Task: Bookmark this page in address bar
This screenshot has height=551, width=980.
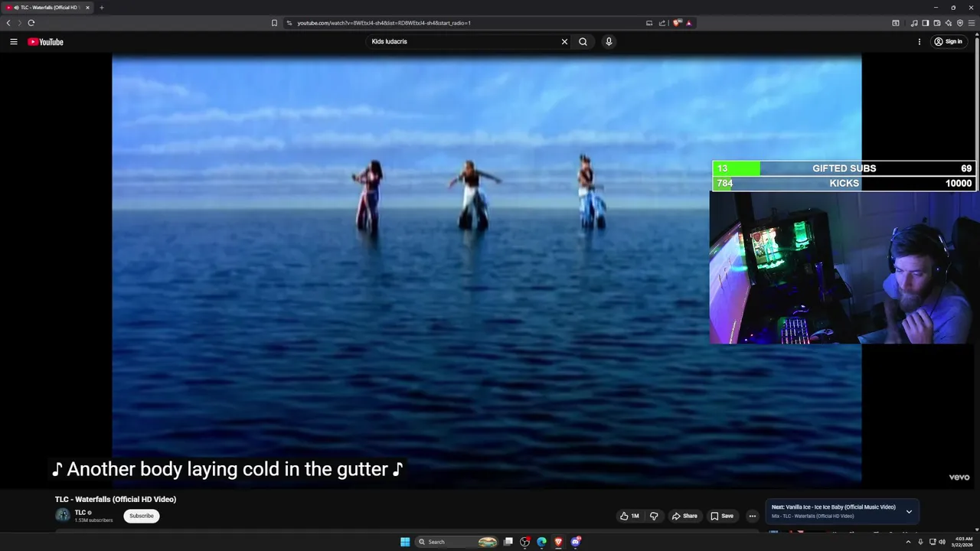Action: tap(274, 23)
